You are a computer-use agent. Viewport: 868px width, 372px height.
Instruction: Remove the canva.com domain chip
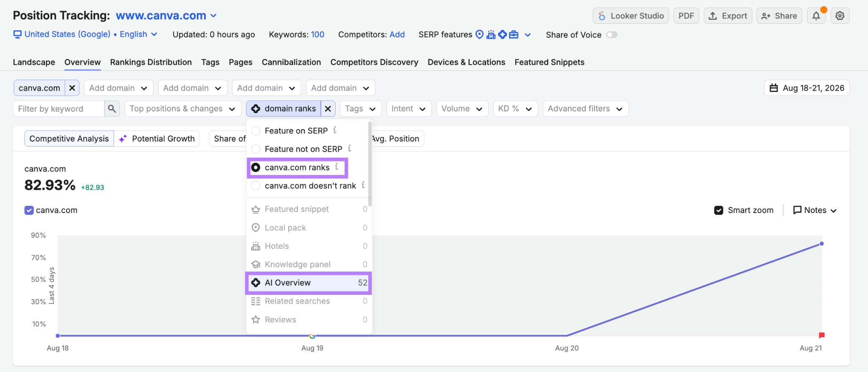pos(72,88)
